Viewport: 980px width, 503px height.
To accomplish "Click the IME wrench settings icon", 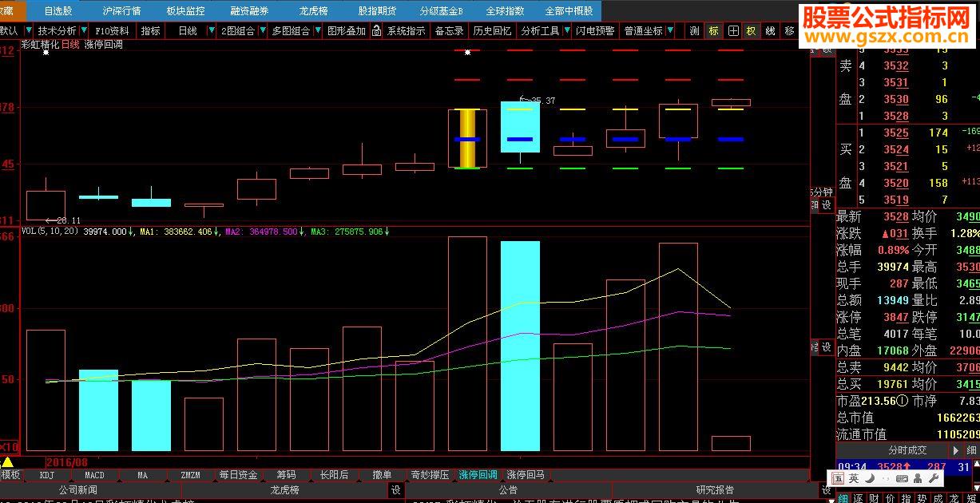I will [933, 478].
